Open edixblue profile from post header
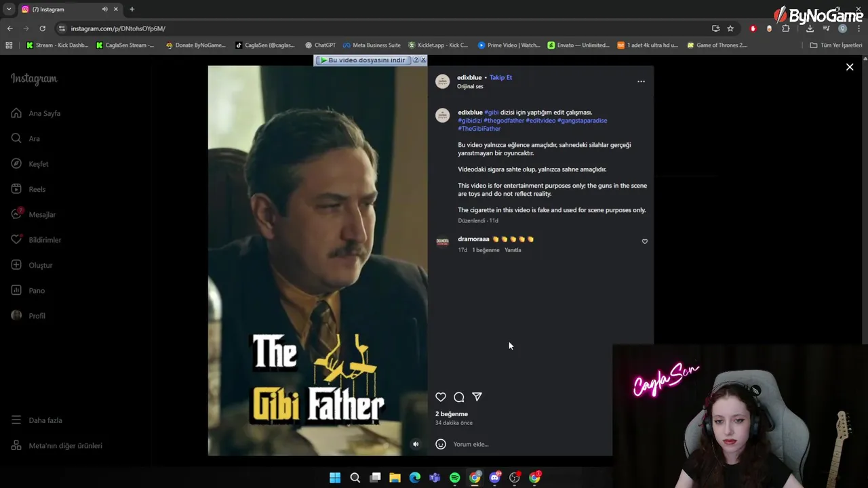Image resolution: width=868 pixels, height=488 pixels. click(469, 77)
